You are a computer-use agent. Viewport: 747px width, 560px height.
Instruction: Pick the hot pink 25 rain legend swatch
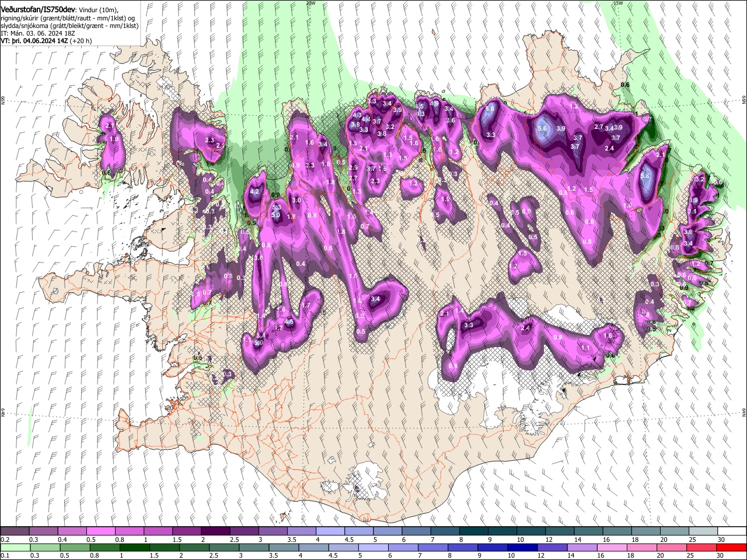[701, 547]
